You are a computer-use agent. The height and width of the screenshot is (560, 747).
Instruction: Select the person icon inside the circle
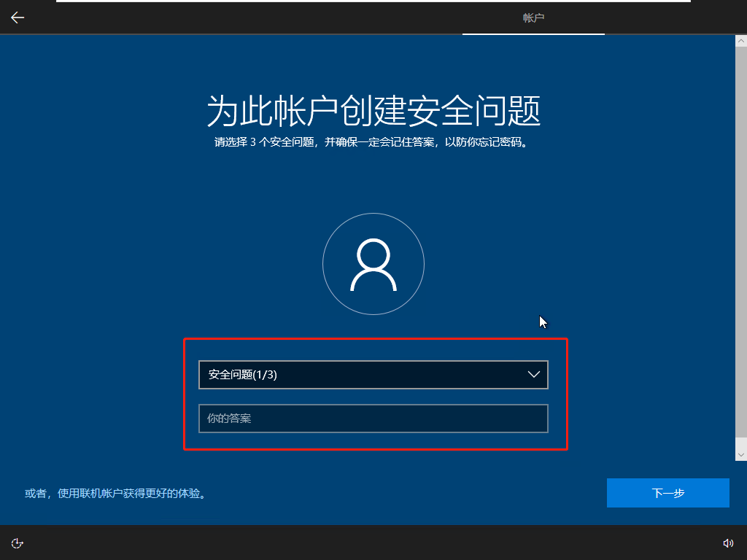(373, 264)
